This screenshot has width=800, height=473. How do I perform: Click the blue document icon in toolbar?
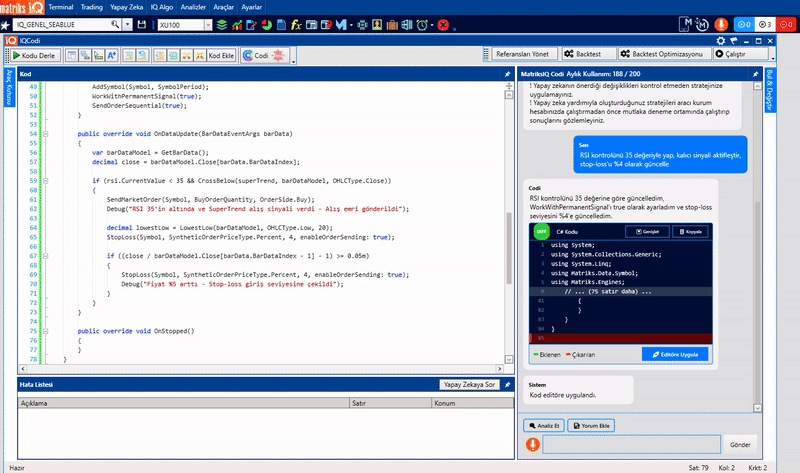point(281,24)
